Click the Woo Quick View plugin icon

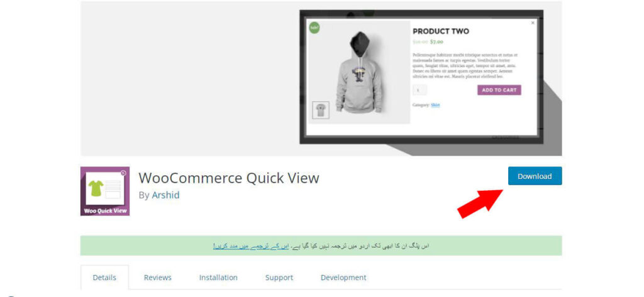105,191
